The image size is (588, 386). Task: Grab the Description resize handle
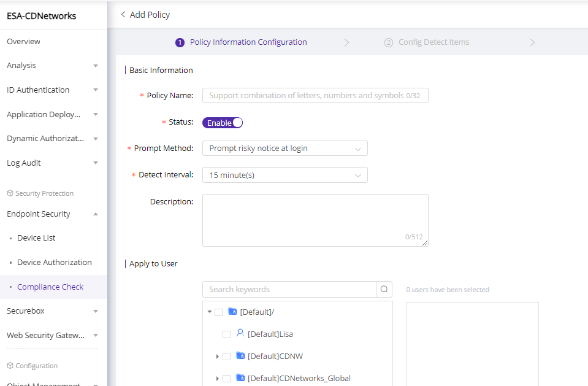425,243
